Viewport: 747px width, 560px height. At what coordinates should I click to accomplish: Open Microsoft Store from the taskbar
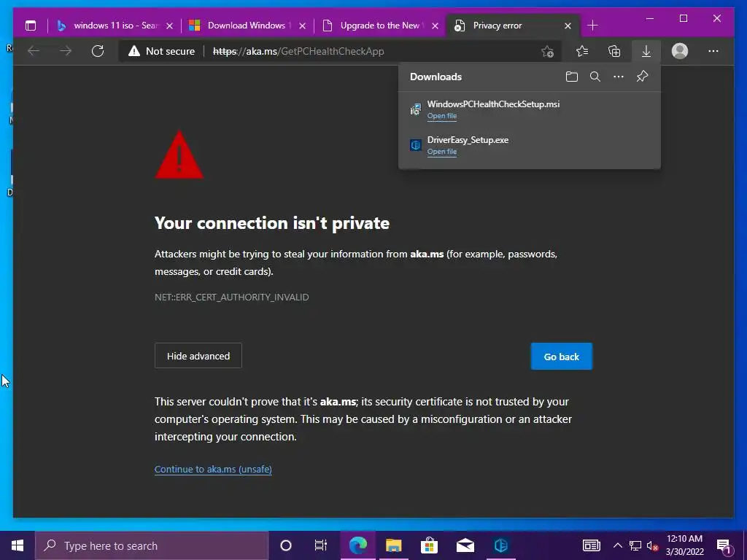pyautogui.click(x=429, y=545)
